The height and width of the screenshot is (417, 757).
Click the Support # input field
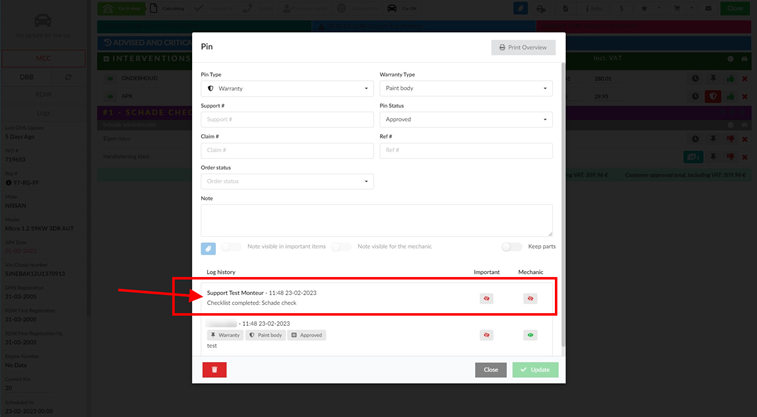287,119
